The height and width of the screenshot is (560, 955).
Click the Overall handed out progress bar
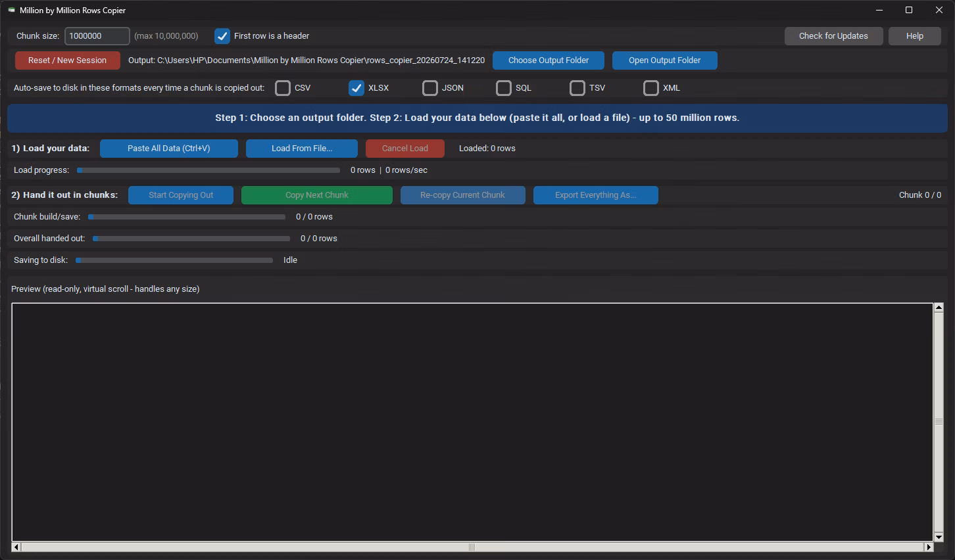(191, 239)
